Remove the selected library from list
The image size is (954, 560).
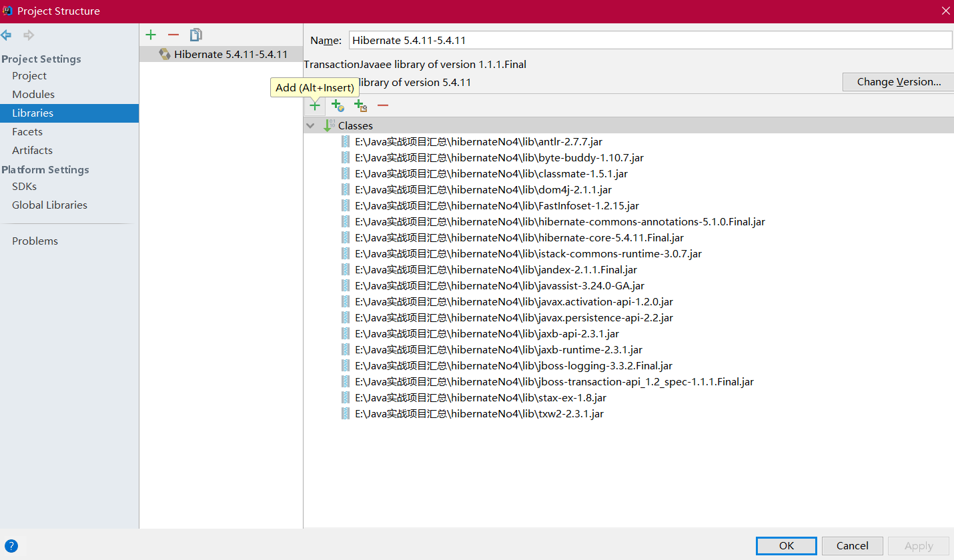click(173, 35)
